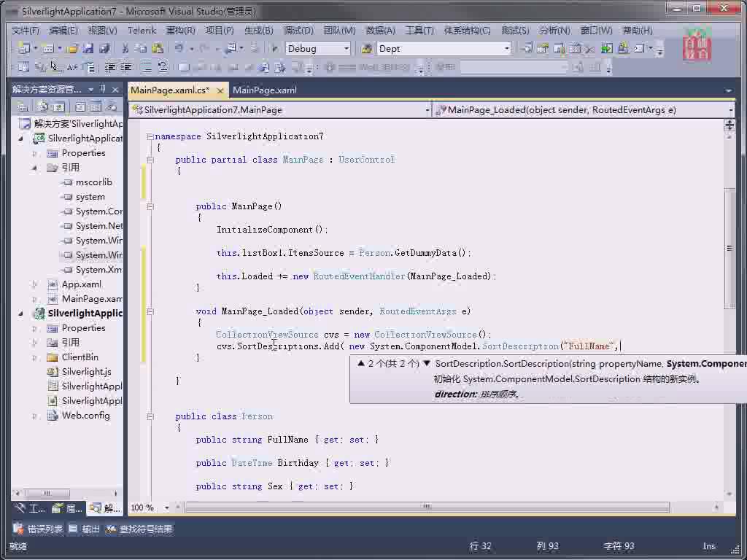
Task: Open document list arrow at tab strip end
Action: (729, 90)
